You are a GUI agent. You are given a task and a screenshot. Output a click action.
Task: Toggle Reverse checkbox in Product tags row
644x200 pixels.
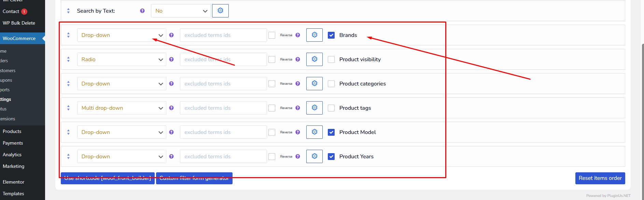click(272, 108)
